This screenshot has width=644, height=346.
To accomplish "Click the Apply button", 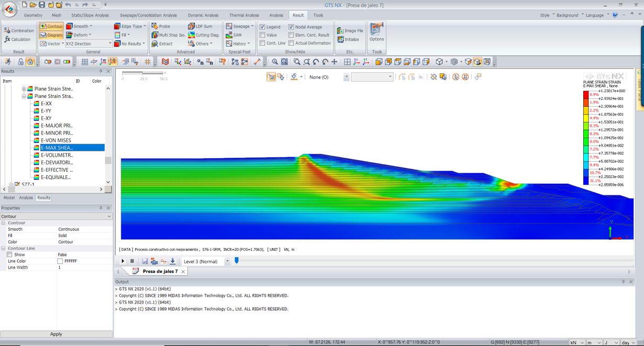I will click(x=56, y=334).
